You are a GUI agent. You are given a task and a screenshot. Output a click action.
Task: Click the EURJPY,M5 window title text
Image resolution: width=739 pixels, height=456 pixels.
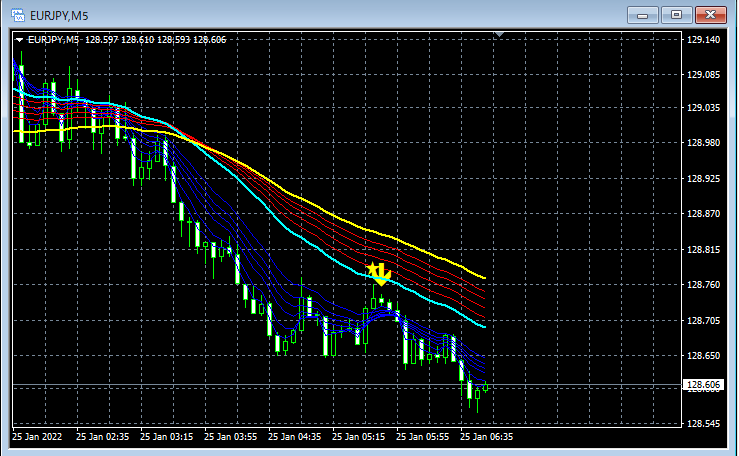click(59, 16)
